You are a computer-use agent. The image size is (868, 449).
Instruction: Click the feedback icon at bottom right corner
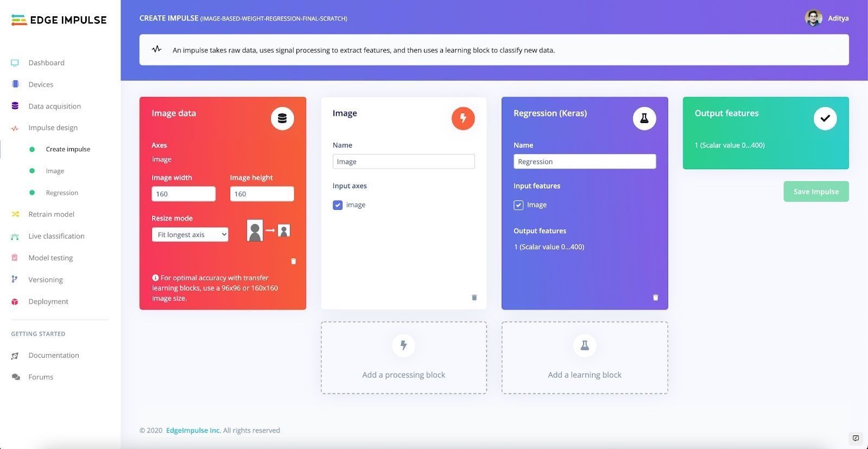click(856, 438)
